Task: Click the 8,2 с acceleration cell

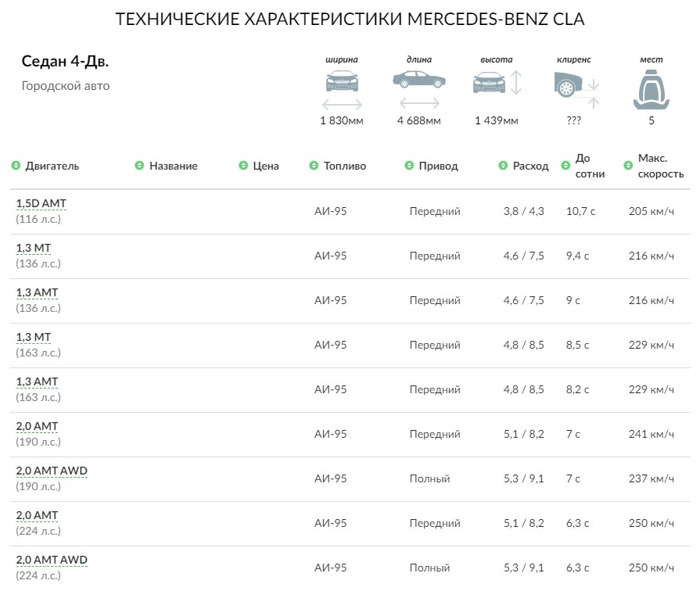Action: (x=578, y=389)
